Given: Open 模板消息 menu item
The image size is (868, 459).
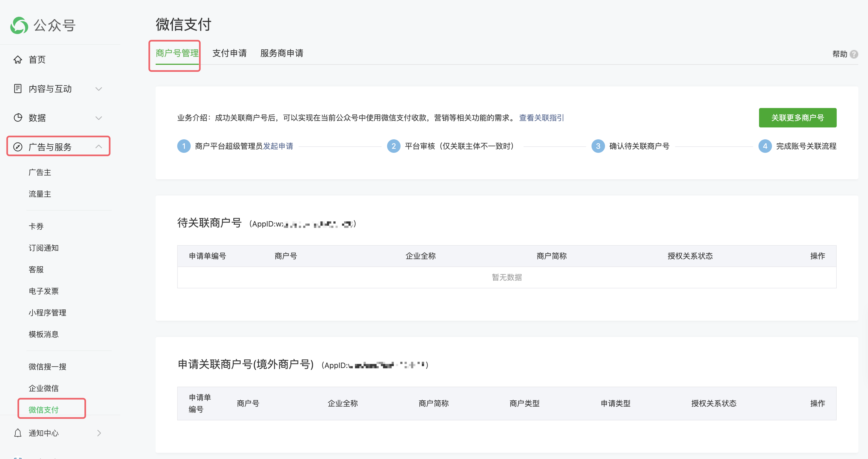Looking at the screenshot, I should coord(43,334).
